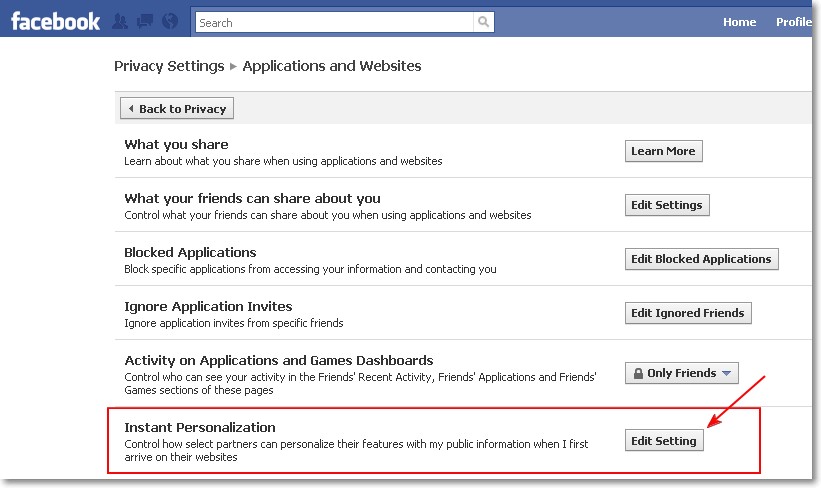Open the Only Friends dropdown
Image resolution: width=821 pixels, height=488 pixels.
682,373
